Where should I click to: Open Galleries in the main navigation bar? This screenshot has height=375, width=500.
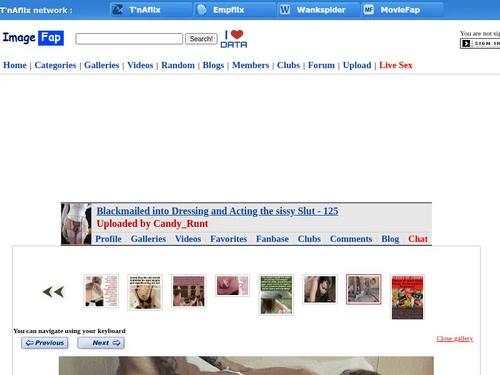tap(102, 65)
